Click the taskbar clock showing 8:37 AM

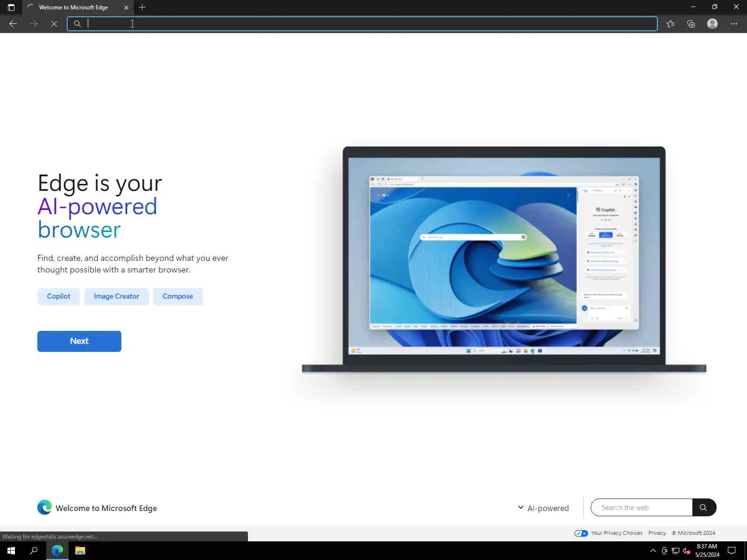[707, 551]
